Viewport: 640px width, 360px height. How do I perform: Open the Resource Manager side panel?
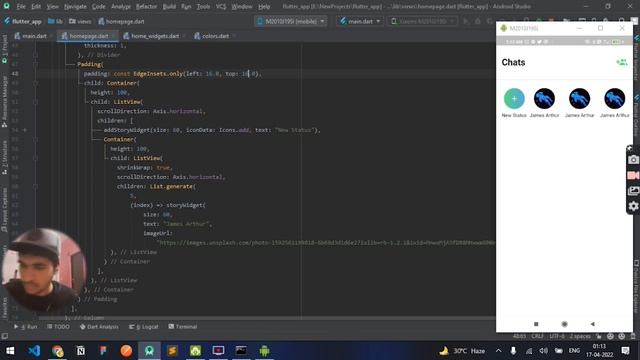(4, 102)
